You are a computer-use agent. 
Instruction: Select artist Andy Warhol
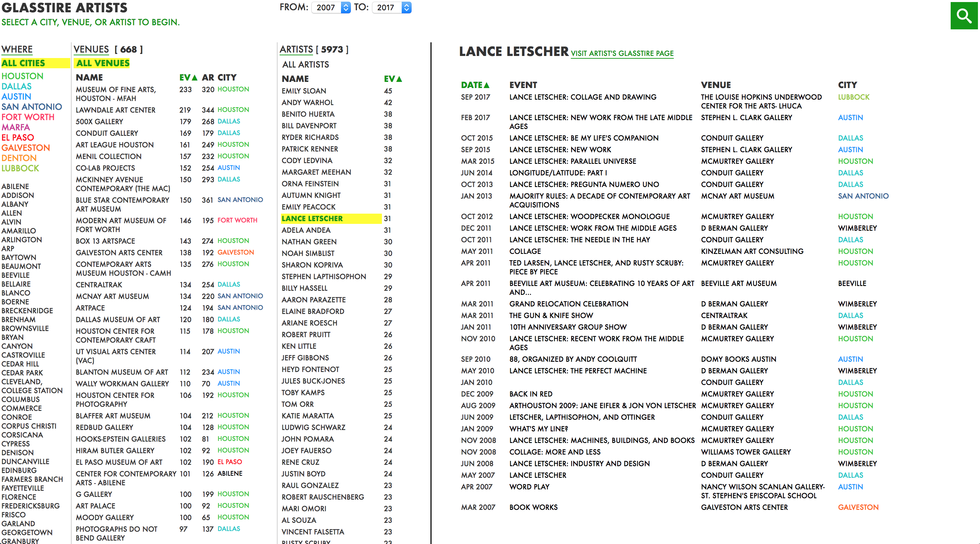(x=307, y=103)
